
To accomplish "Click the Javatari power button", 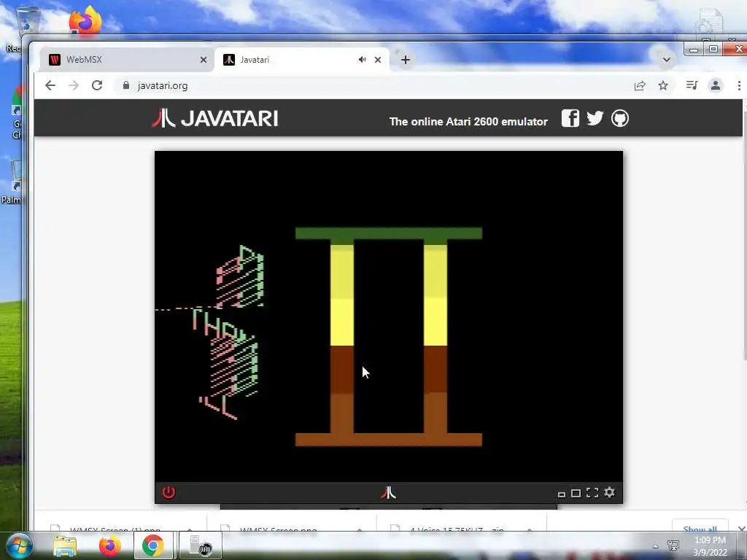I will (x=169, y=492).
